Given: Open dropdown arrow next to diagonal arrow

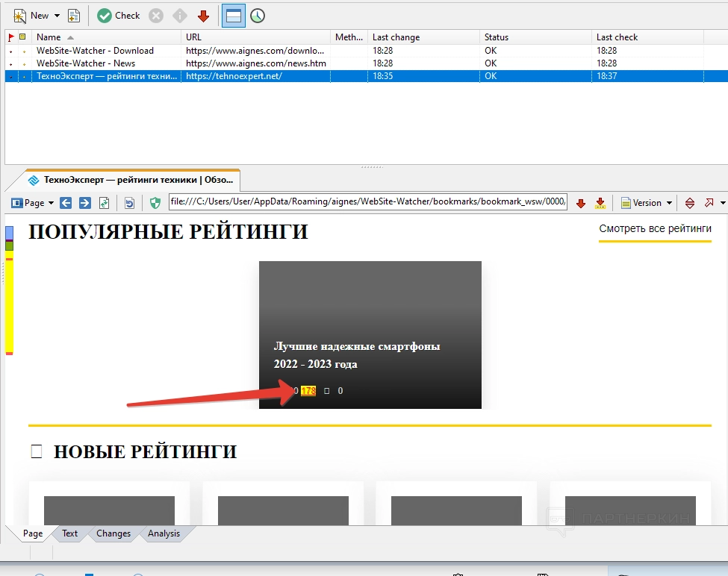Looking at the screenshot, I should coord(723,203).
